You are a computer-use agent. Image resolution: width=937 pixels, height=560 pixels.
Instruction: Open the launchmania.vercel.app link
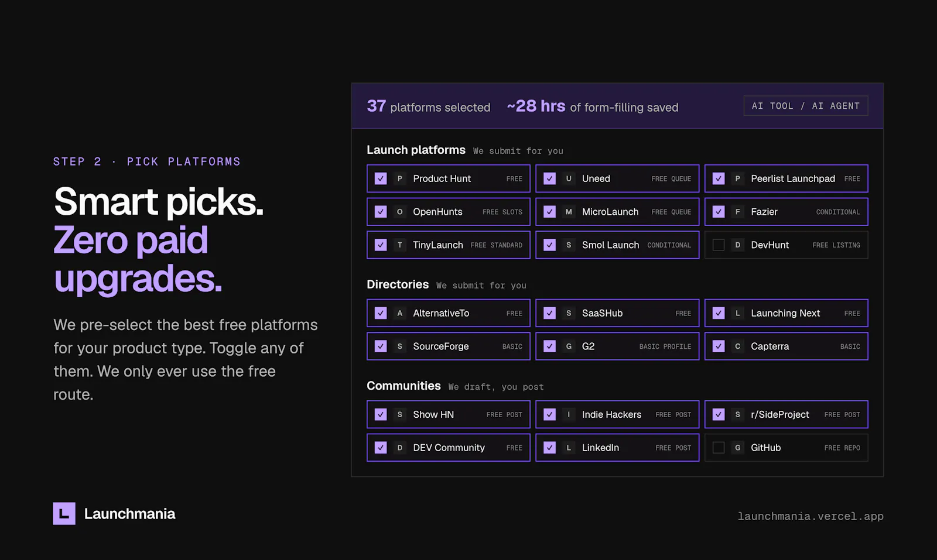(x=811, y=516)
